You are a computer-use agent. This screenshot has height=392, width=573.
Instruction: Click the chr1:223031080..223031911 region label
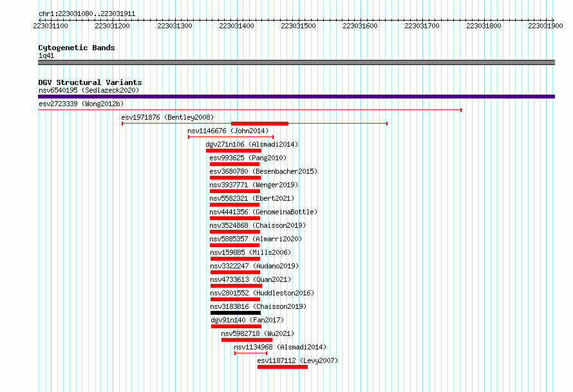[87, 14]
